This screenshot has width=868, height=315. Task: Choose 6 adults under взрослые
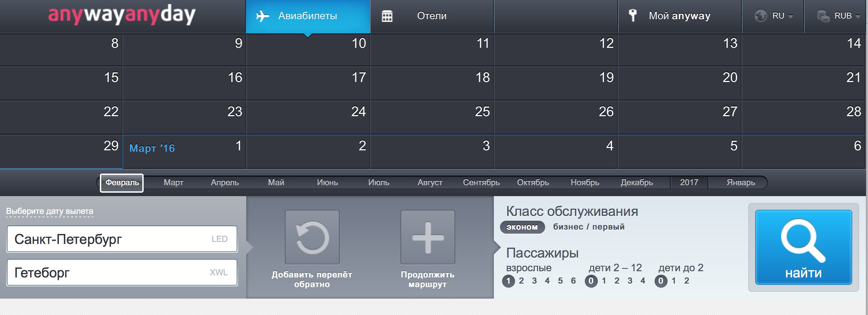[x=573, y=281]
